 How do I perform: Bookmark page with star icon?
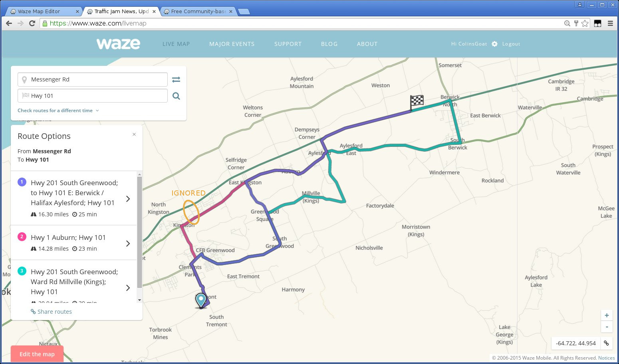click(585, 23)
